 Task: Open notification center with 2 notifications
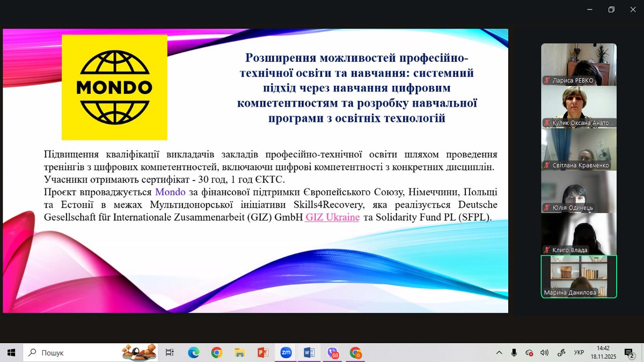tap(631, 352)
